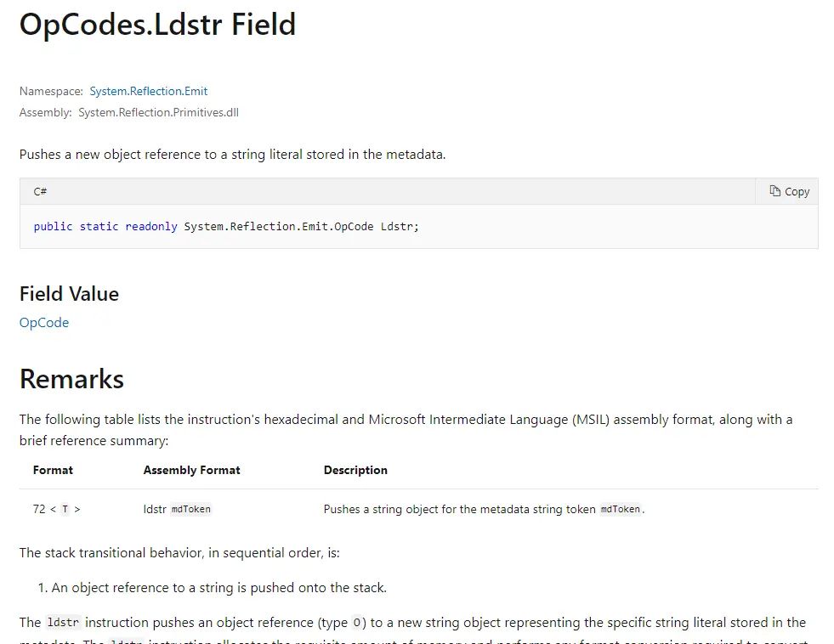Click the "72 < T >" format cell

coord(56,510)
